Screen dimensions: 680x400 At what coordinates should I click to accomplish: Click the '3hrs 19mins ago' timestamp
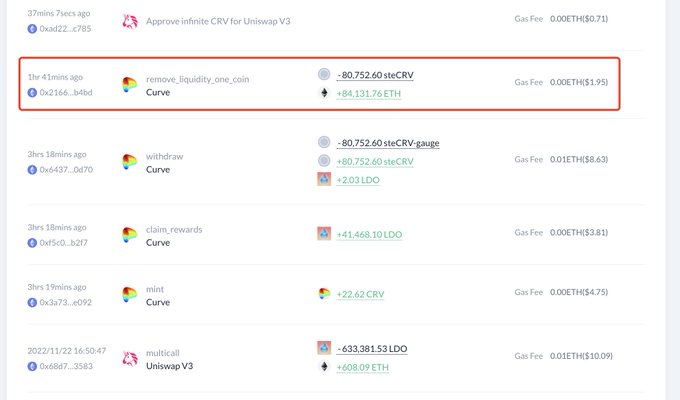[x=57, y=287]
